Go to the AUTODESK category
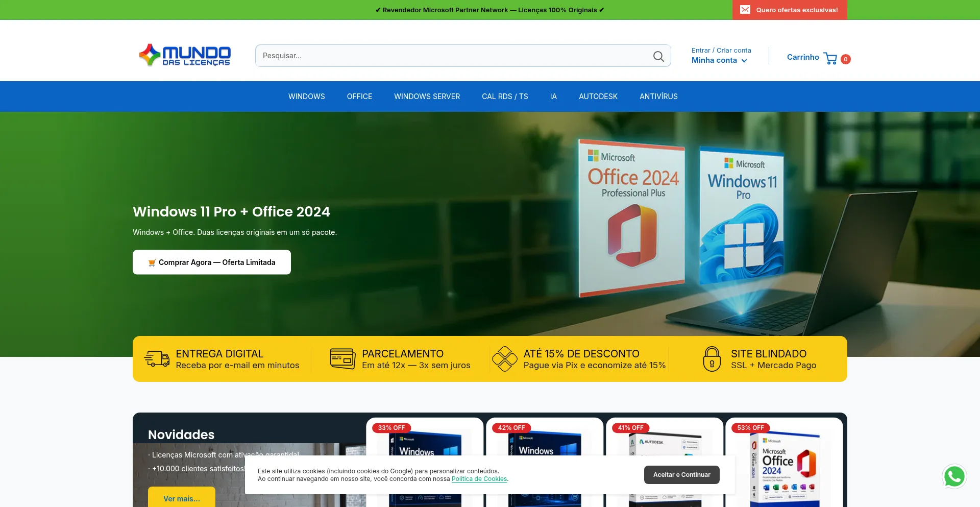 (x=598, y=96)
